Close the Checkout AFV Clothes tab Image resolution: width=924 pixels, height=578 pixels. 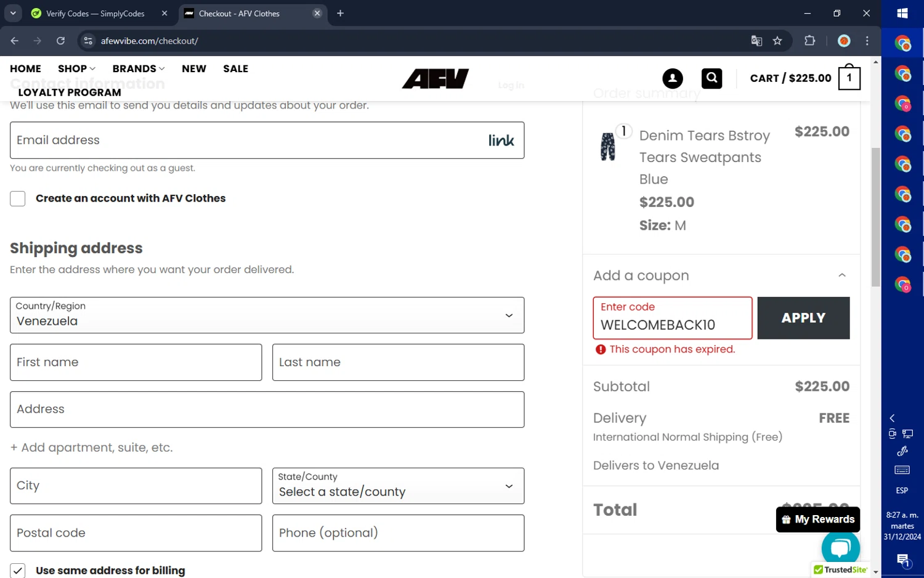click(317, 13)
